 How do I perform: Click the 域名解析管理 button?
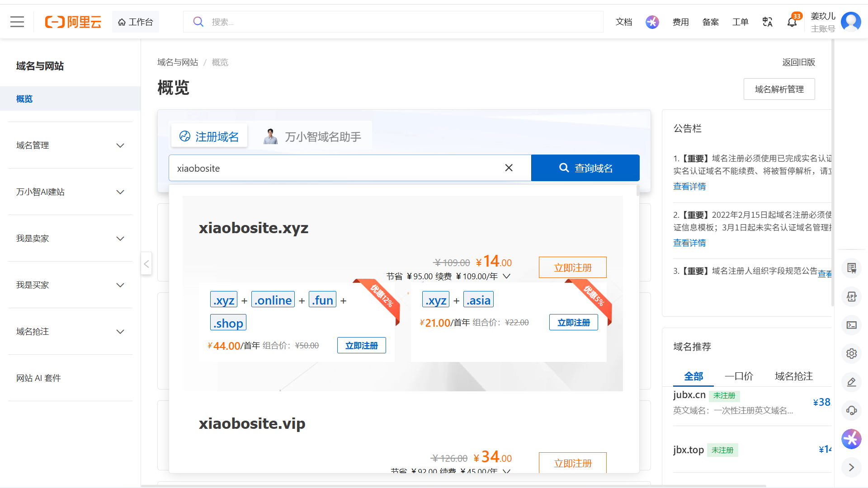pyautogui.click(x=779, y=89)
